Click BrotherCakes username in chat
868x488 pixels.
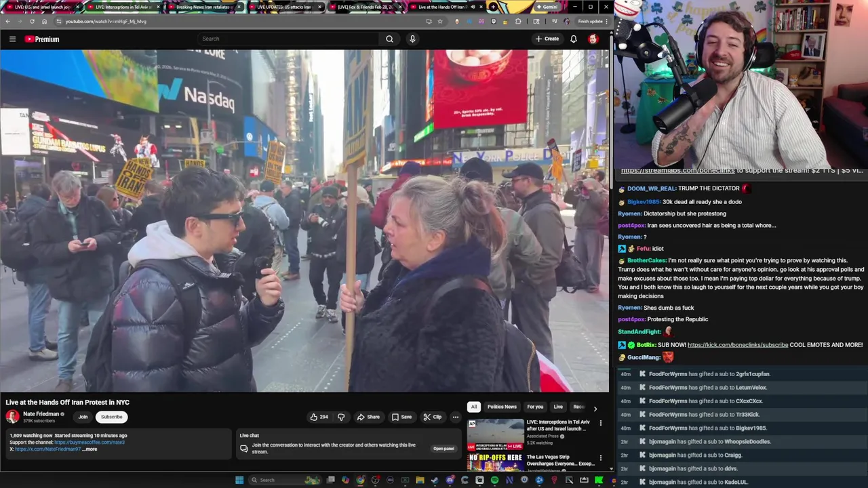click(647, 260)
